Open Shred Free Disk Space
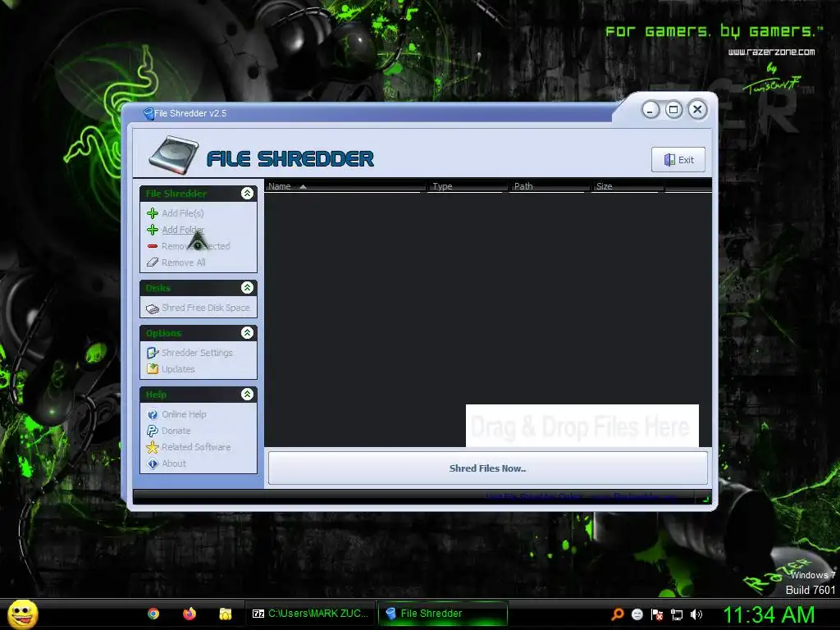This screenshot has height=630, width=840. [205, 308]
